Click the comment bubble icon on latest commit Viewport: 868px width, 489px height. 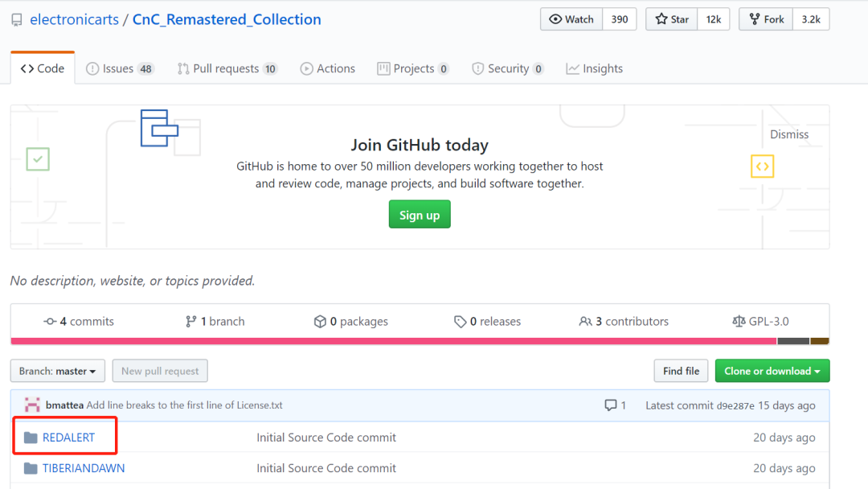tap(611, 405)
